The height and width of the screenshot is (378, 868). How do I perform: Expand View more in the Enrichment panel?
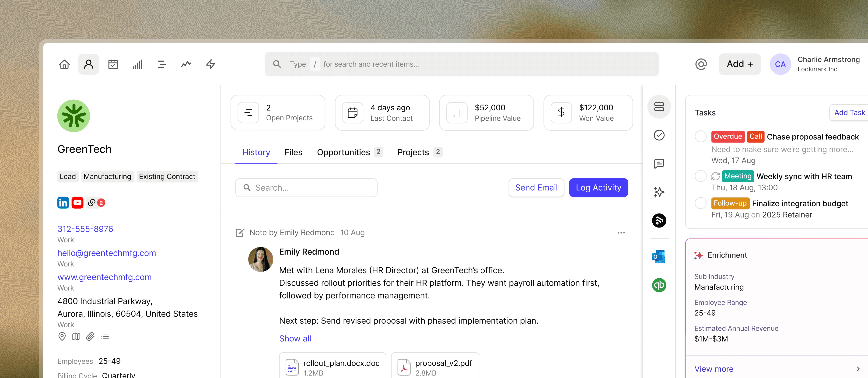click(x=714, y=369)
